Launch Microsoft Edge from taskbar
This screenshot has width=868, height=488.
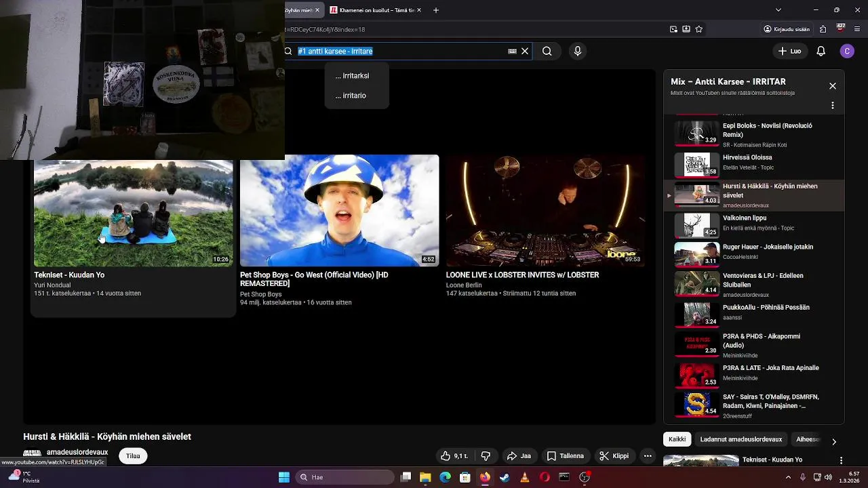tap(445, 477)
